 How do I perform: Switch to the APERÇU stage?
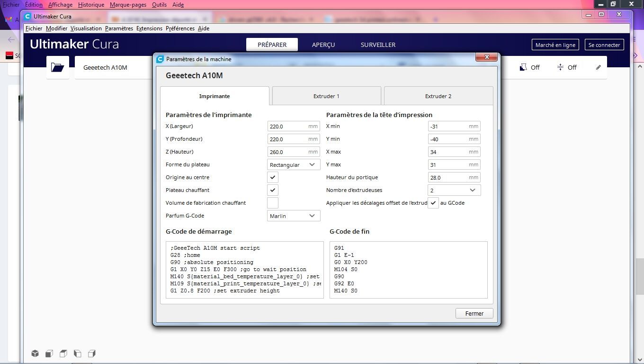tap(323, 45)
